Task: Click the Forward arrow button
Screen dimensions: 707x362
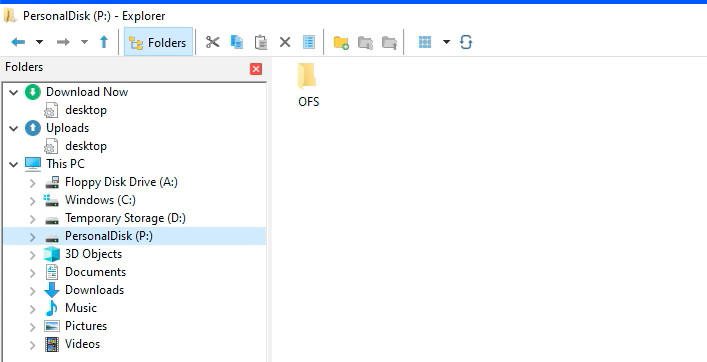Action: tap(63, 42)
